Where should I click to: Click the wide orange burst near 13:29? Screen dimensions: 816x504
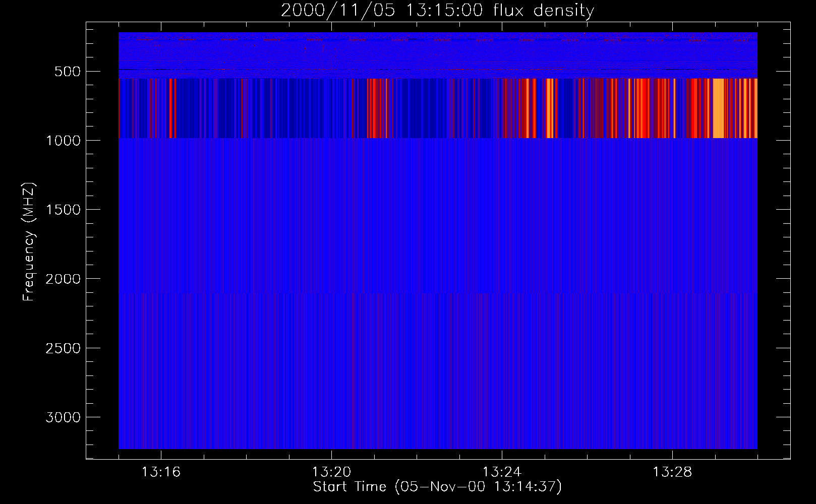click(718, 108)
